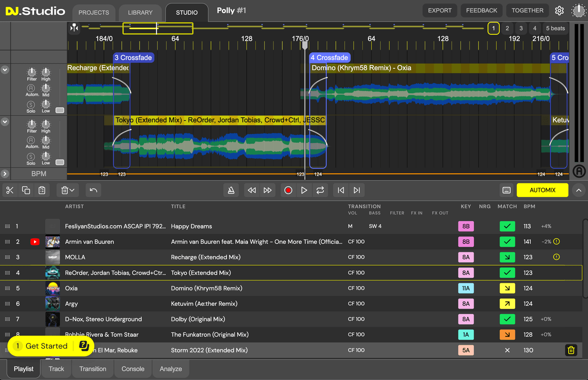This screenshot has height=380, width=588.
Task: Select zoom level 3
Action: pos(521,28)
